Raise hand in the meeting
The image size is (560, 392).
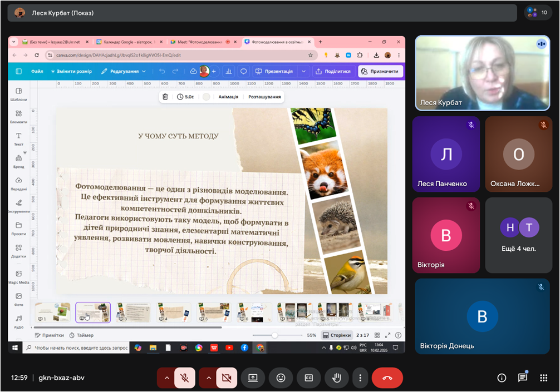coord(336,378)
